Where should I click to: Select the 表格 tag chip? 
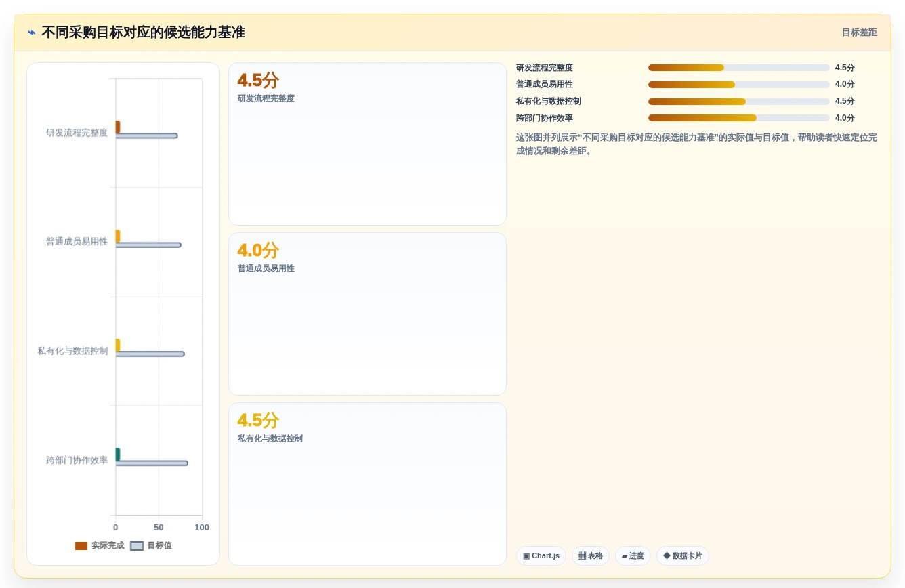point(591,556)
